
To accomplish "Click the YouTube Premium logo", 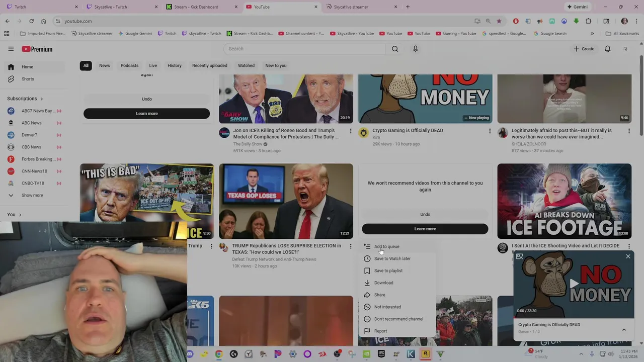I will tap(37, 49).
